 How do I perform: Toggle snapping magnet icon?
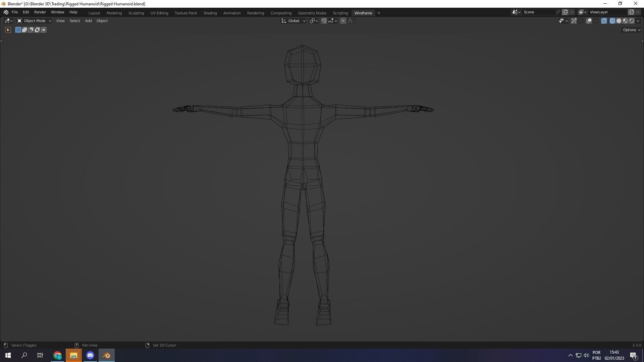(x=324, y=21)
